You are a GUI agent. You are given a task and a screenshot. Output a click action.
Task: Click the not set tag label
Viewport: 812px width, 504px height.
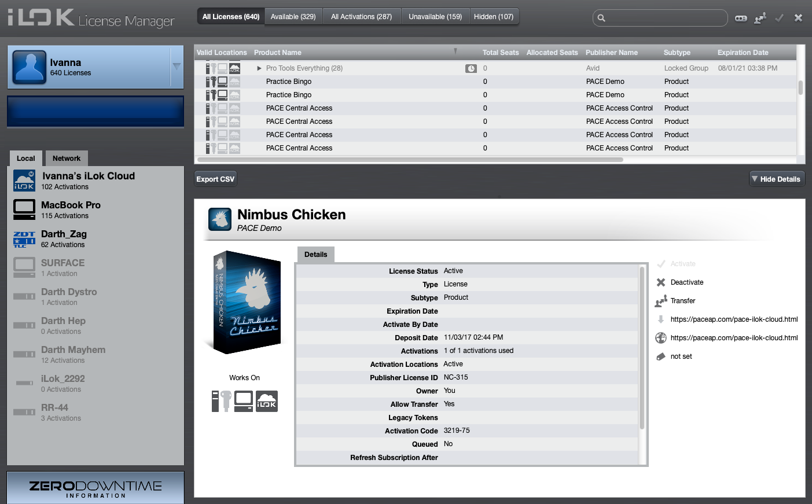pyautogui.click(x=681, y=356)
